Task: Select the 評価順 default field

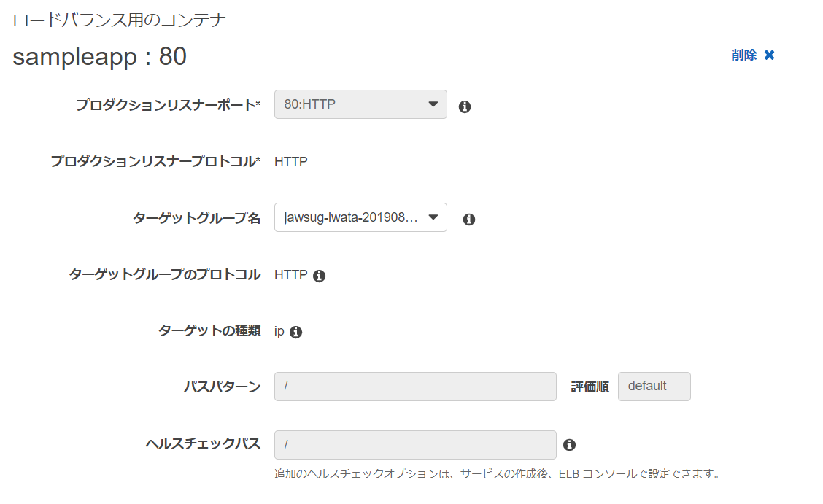Action: (x=654, y=387)
